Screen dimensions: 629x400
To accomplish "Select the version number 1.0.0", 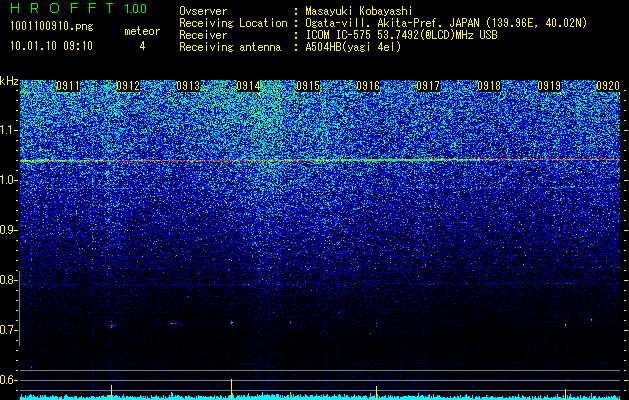I will click(136, 8).
